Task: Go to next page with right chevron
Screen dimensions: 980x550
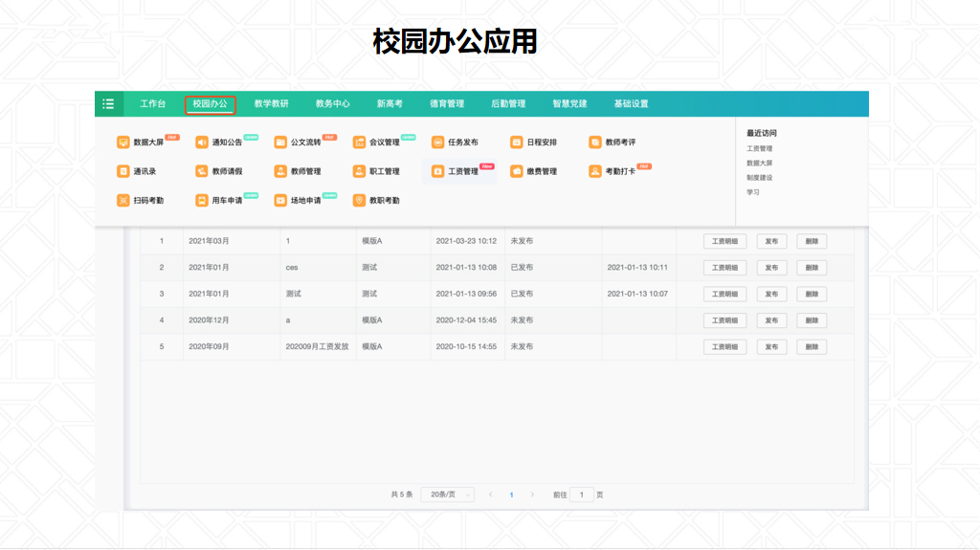Action: click(532, 495)
